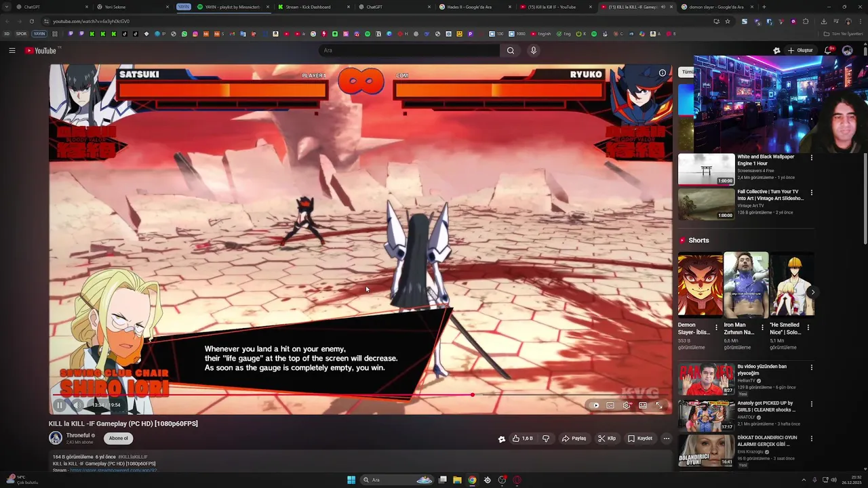Open Google Chrome from the taskbar

tap(472, 480)
